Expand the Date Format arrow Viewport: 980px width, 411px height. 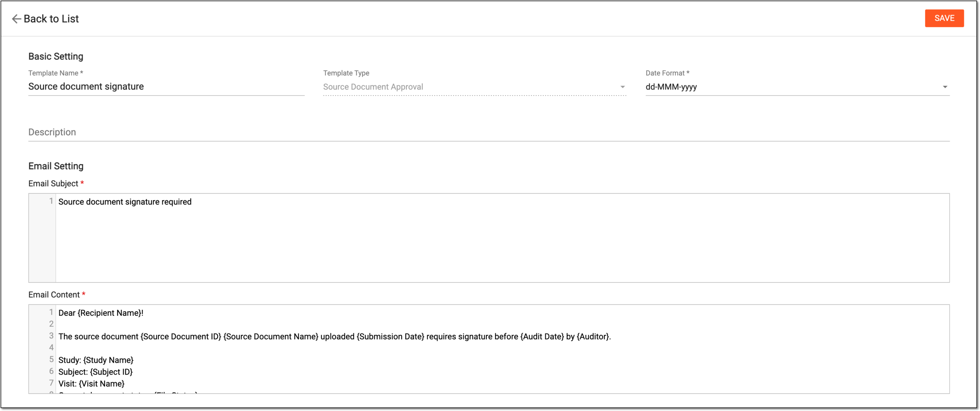click(x=945, y=87)
